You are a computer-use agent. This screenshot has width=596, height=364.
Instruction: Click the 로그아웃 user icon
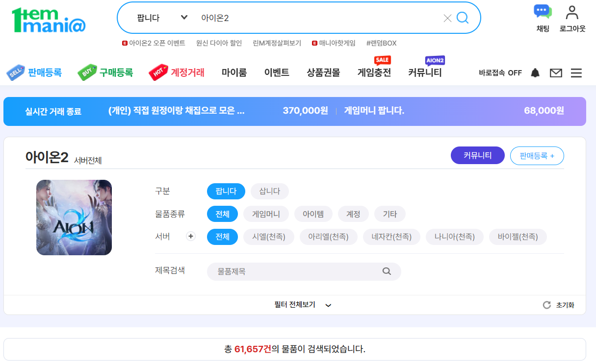tap(572, 18)
